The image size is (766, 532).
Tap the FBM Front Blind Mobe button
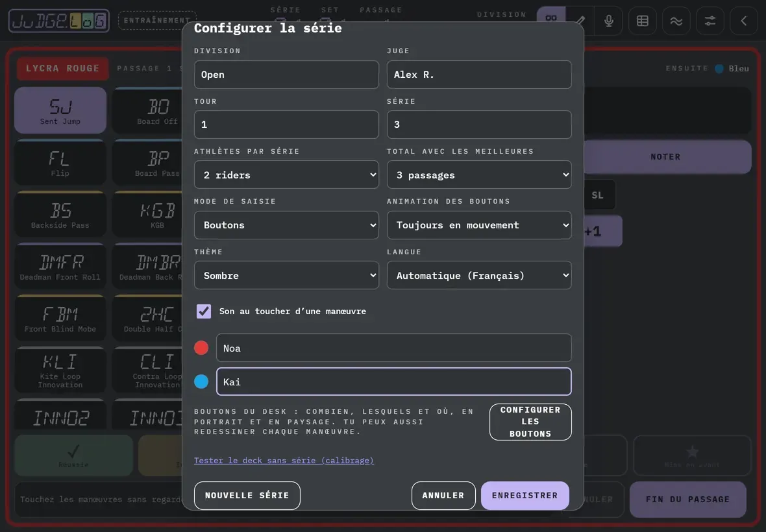pyautogui.click(x=60, y=318)
